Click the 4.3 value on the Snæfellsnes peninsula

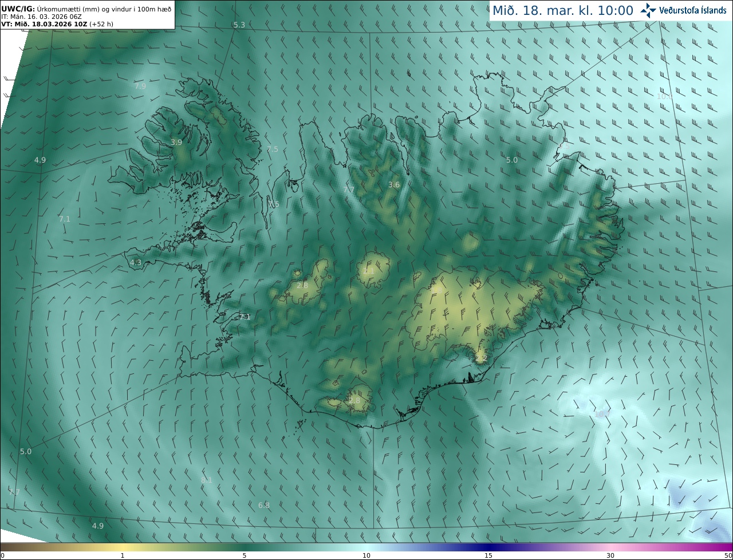pos(136,263)
